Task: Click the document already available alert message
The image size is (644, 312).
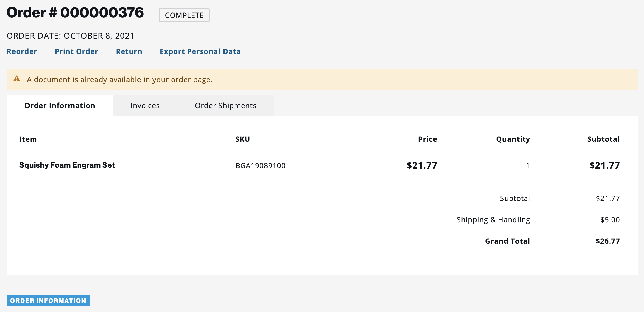Action: click(x=120, y=80)
